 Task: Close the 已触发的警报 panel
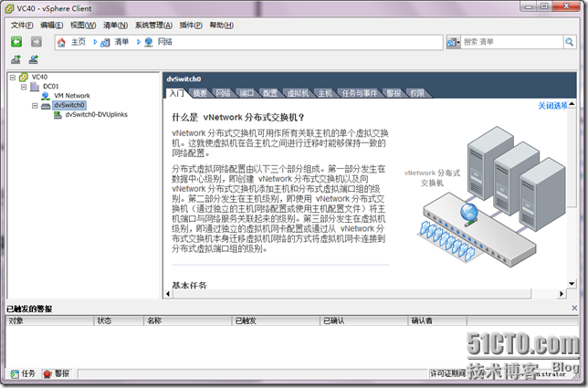[x=574, y=309]
